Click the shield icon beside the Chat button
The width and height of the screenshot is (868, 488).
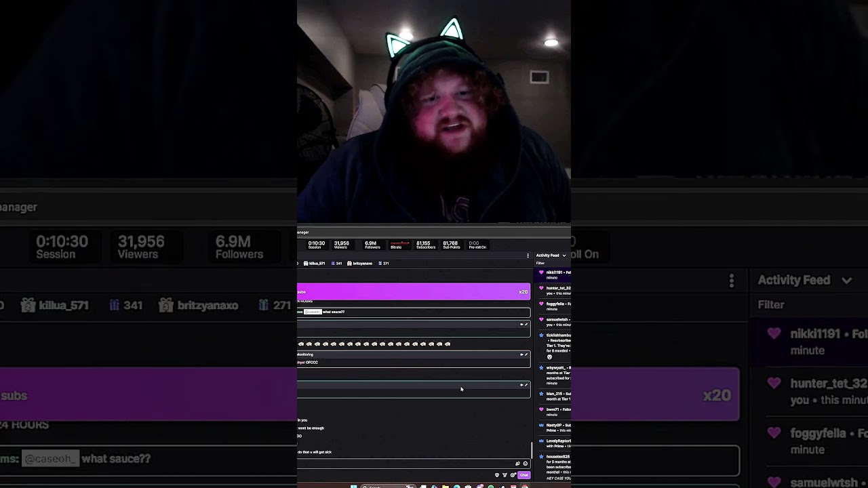click(x=497, y=475)
